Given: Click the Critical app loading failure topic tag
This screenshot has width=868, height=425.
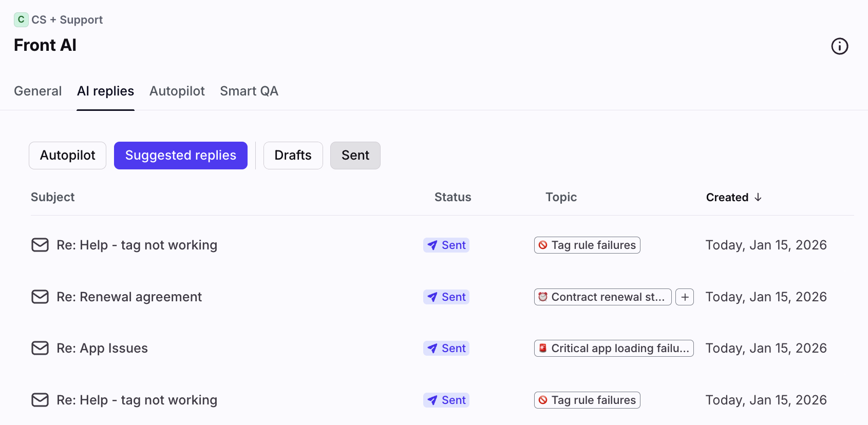Looking at the screenshot, I should (x=613, y=349).
